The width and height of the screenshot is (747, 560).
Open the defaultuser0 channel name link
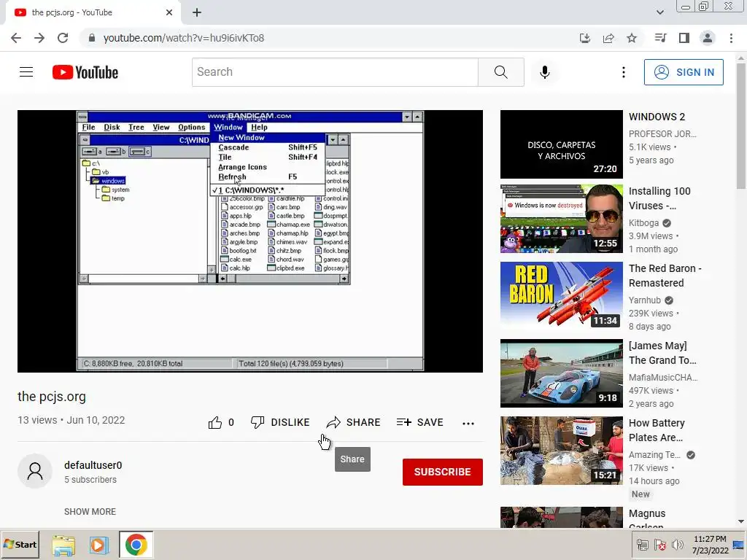point(93,465)
